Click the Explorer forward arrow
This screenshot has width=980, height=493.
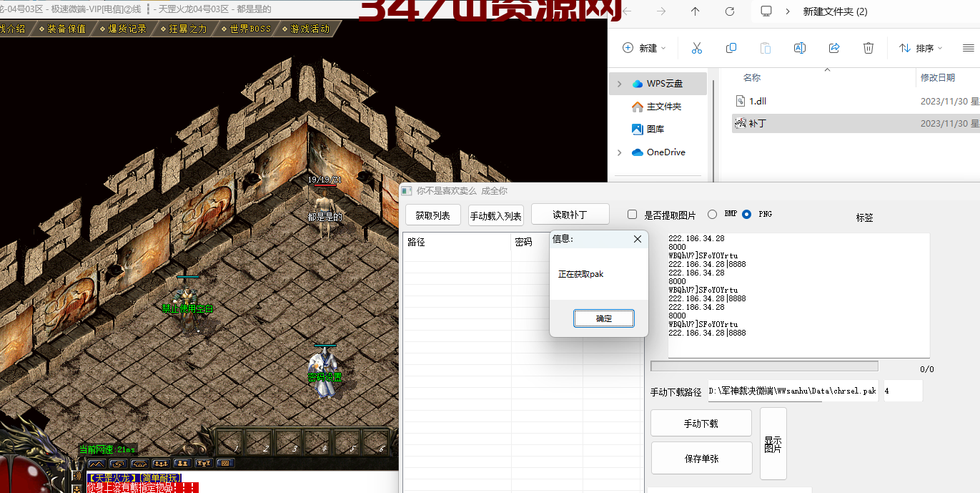tap(661, 11)
